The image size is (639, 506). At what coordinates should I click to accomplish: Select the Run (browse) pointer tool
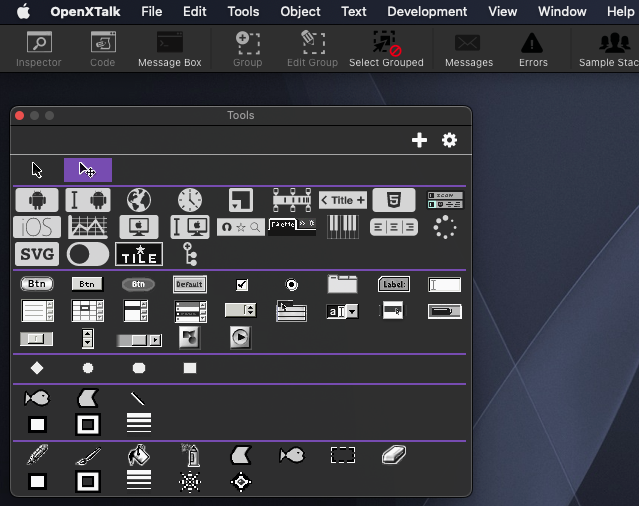(37, 170)
